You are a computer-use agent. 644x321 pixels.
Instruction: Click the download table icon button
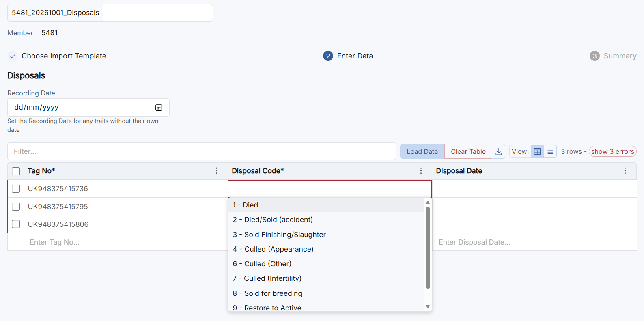tap(499, 151)
